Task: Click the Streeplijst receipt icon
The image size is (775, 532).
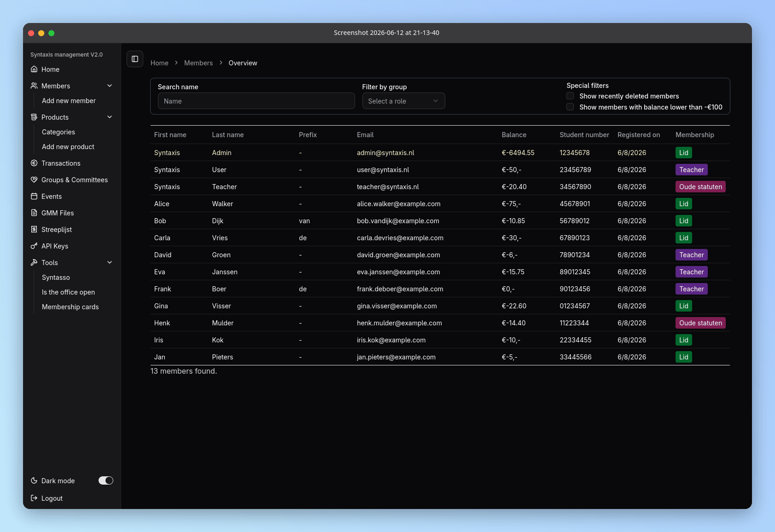Action: (x=34, y=229)
